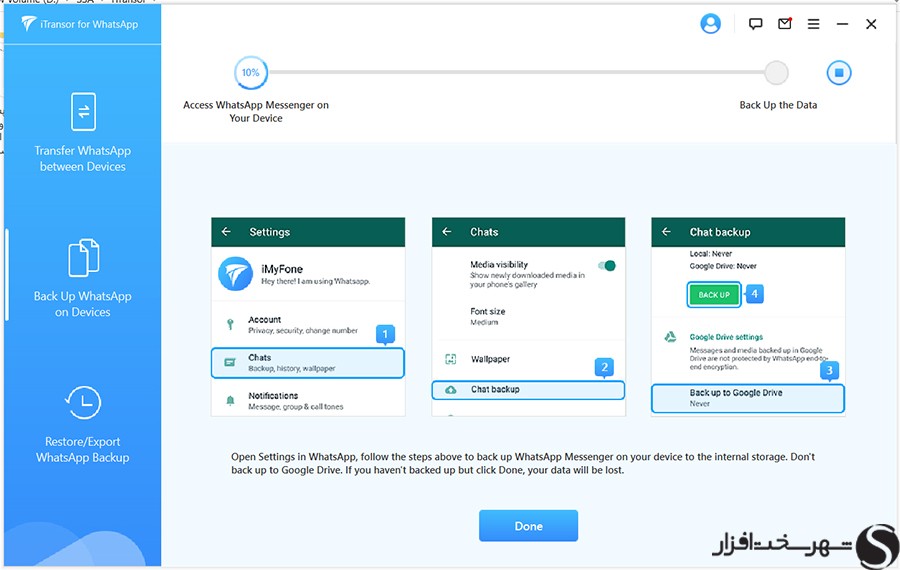Click the Font size Medium text
Screen dimensions: 900x570
pos(488,316)
